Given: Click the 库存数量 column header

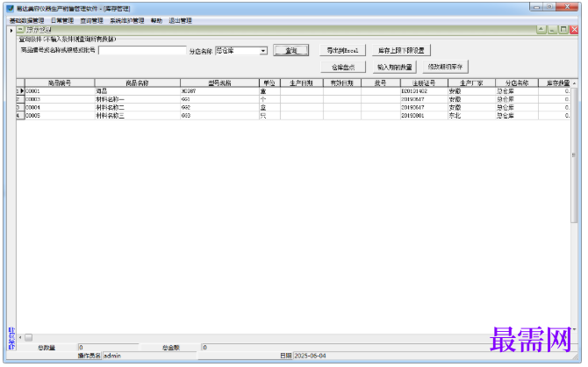Looking at the screenshot, I should [555, 83].
